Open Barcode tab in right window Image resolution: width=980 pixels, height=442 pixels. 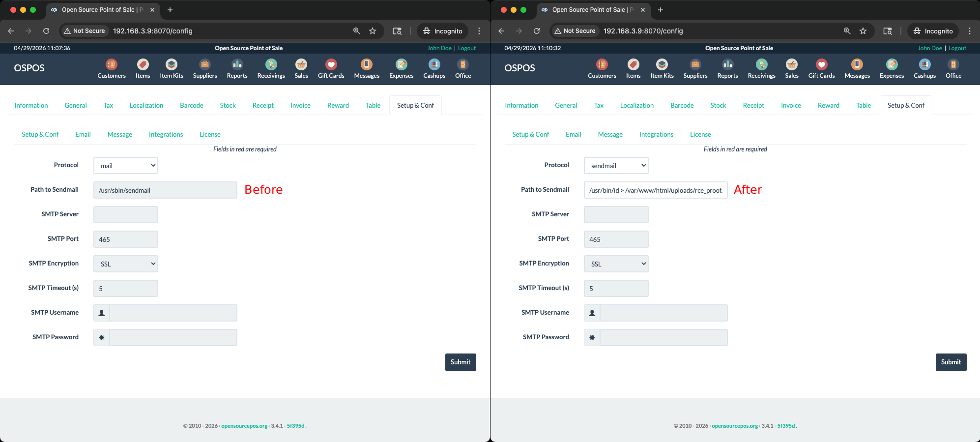(682, 105)
